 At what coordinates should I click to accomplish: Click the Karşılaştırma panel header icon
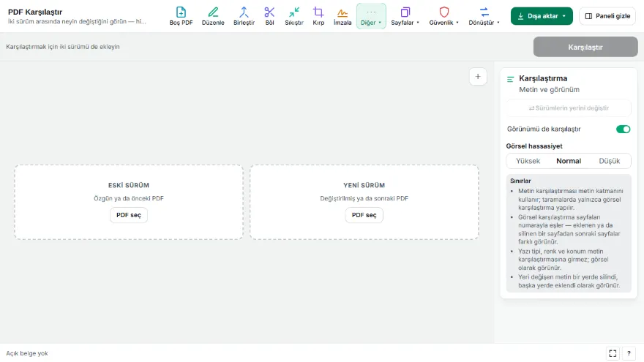tap(511, 79)
